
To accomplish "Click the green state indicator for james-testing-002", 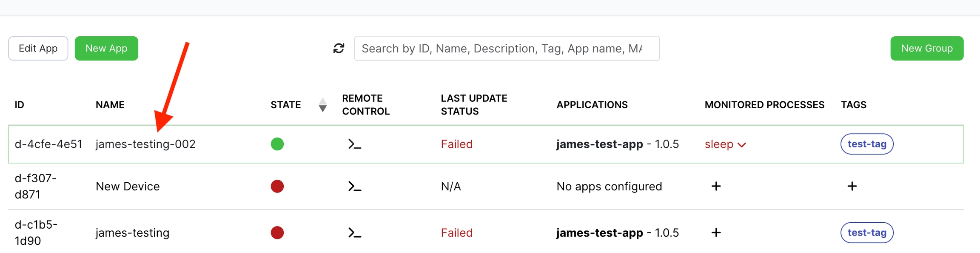I will click(277, 144).
